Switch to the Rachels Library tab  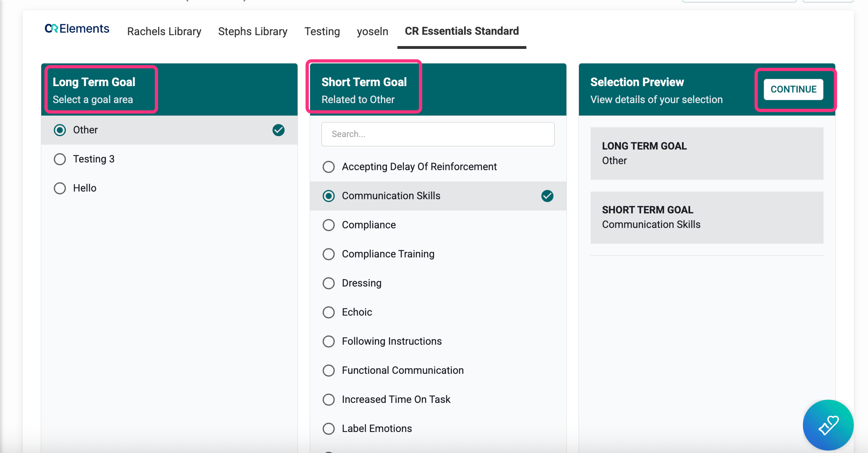tap(164, 31)
